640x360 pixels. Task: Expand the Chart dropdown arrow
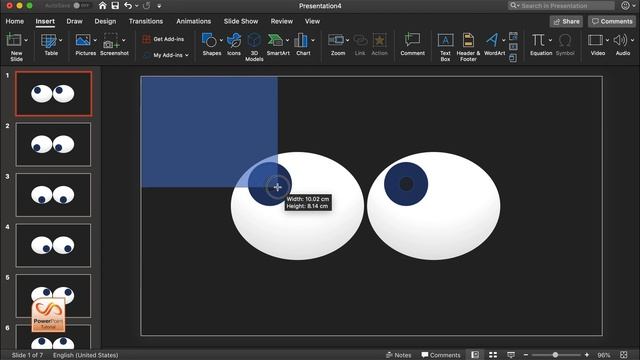click(313, 40)
